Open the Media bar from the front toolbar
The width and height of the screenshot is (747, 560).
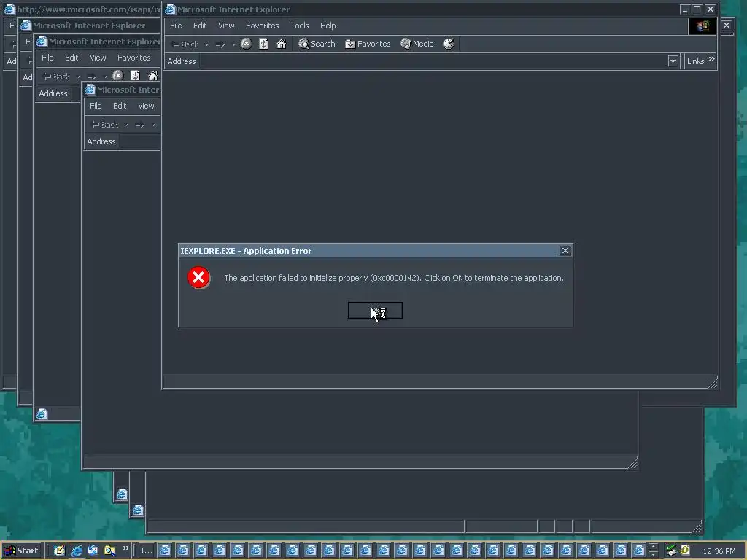coord(417,44)
